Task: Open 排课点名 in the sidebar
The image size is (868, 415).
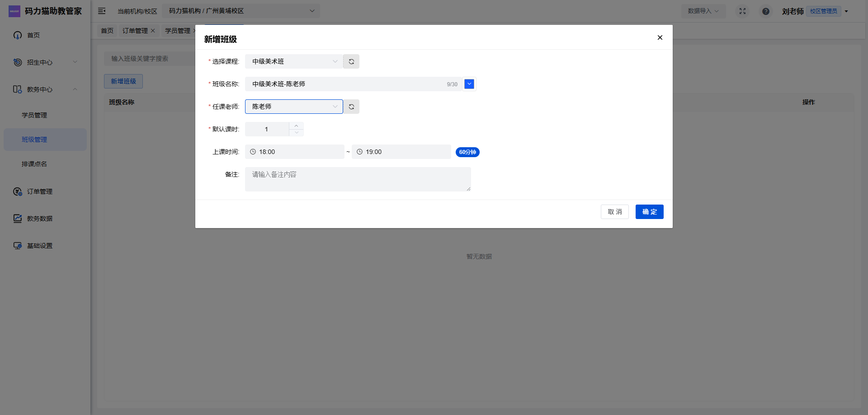Action: [x=34, y=164]
